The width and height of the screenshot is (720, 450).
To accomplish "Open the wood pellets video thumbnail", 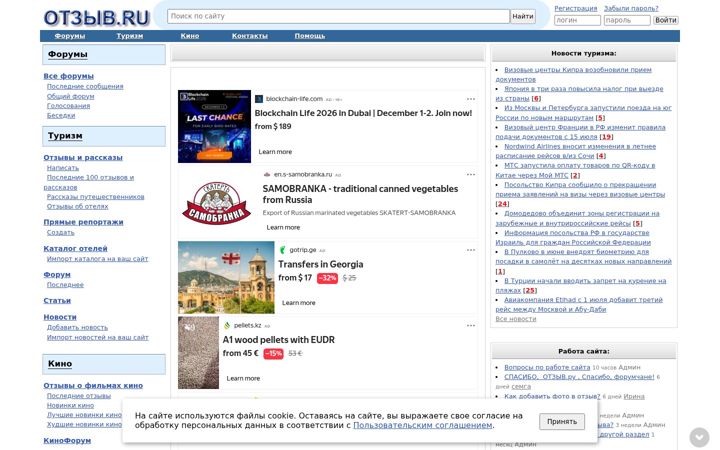I will click(x=198, y=353).
